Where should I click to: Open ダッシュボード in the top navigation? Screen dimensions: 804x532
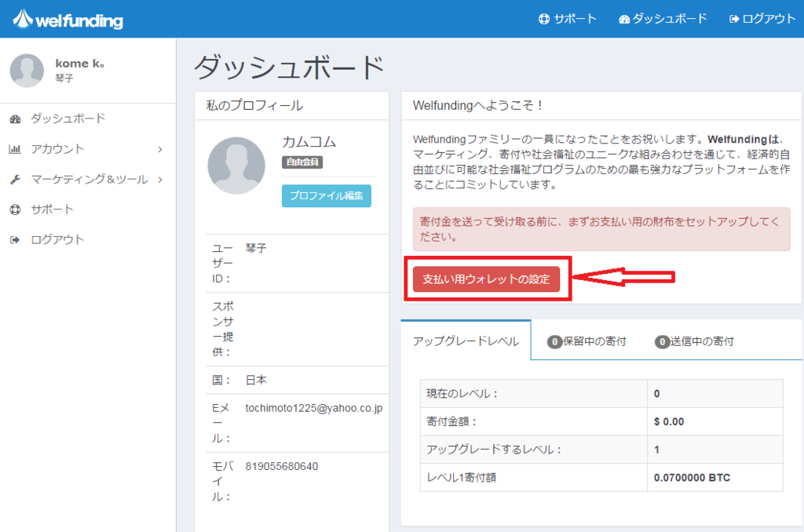pyautogui.click(x=663, y=19)
